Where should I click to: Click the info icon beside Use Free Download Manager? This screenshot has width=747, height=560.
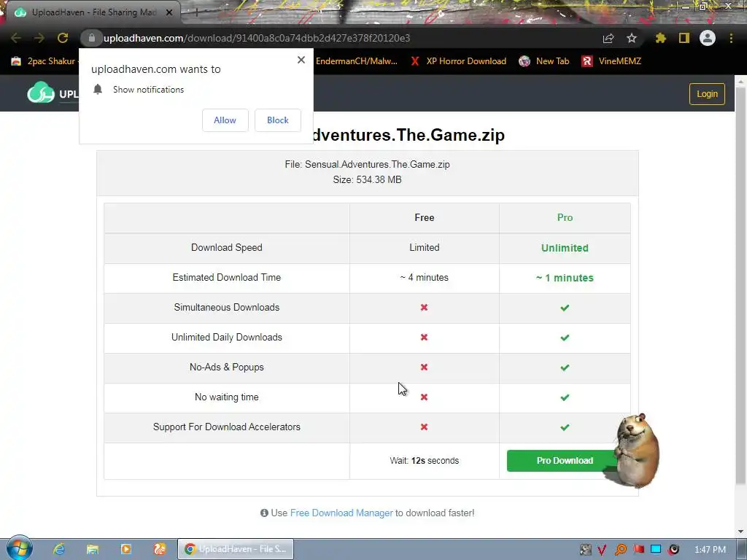coord(264,513)
